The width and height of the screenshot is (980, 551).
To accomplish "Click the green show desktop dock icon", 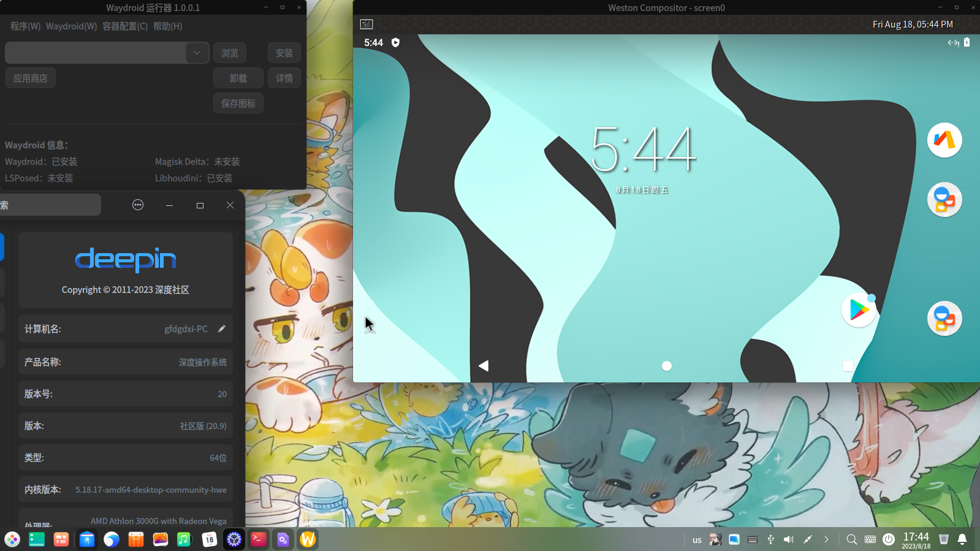I will 37,539.
